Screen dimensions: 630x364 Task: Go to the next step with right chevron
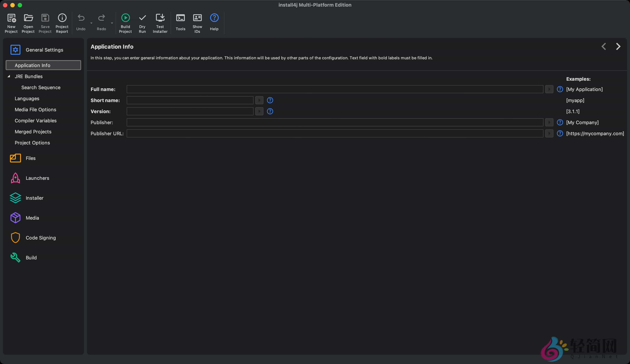click(x=618, y=46)
